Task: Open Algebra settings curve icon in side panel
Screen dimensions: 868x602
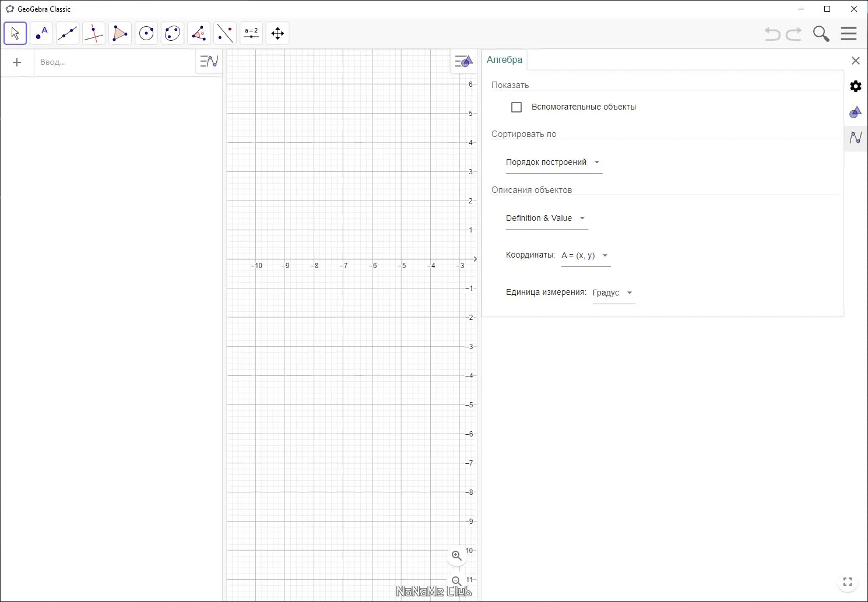Action: [x=856, y=138]
